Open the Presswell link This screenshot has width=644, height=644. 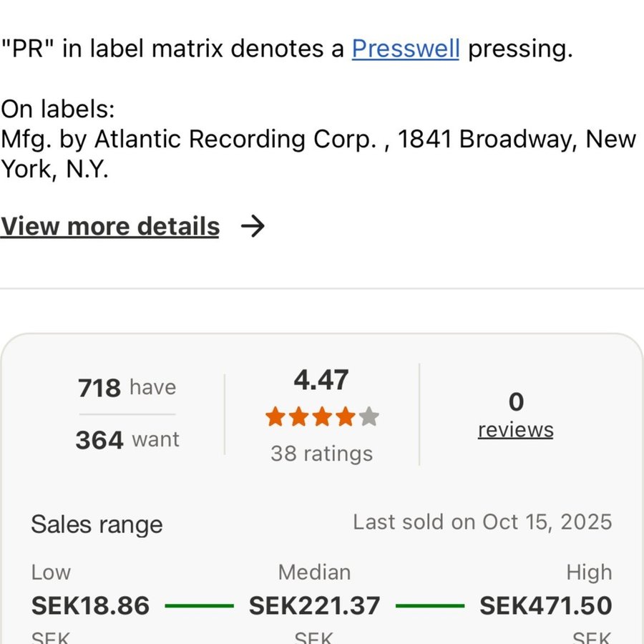(405, 49)
